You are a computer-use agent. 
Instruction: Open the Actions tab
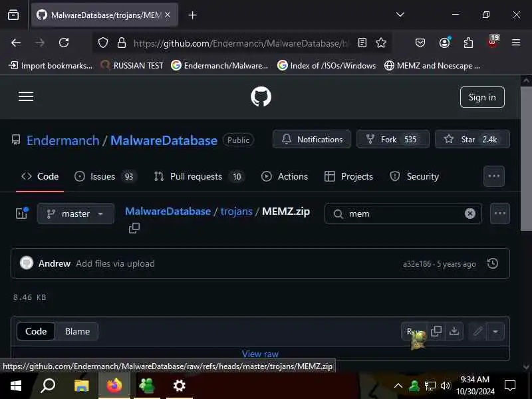(285, 176)
